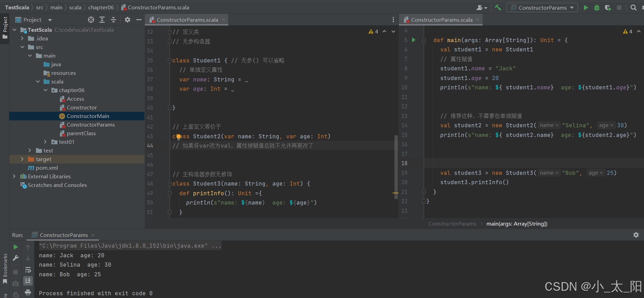The image size is (644, 298).
Task: Click lightbulb quick-fix on line 43
Action: click(x=179, y=137)
